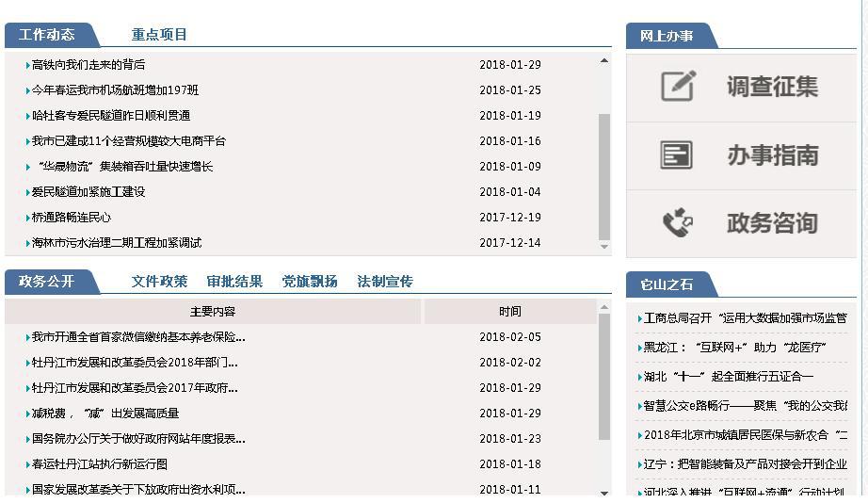Viewport: 868px width, 503px height.
Task: Click scroll-down arrow in 政务公开 list
Action: pyautogui.click(x=604, y=492)
